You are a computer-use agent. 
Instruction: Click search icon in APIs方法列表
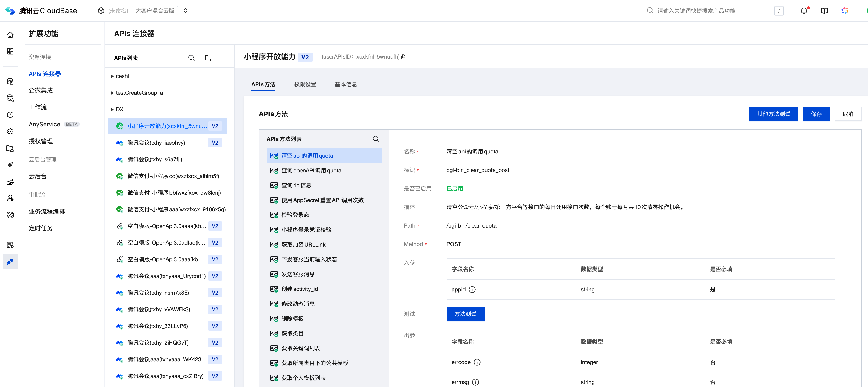(376, 139)
